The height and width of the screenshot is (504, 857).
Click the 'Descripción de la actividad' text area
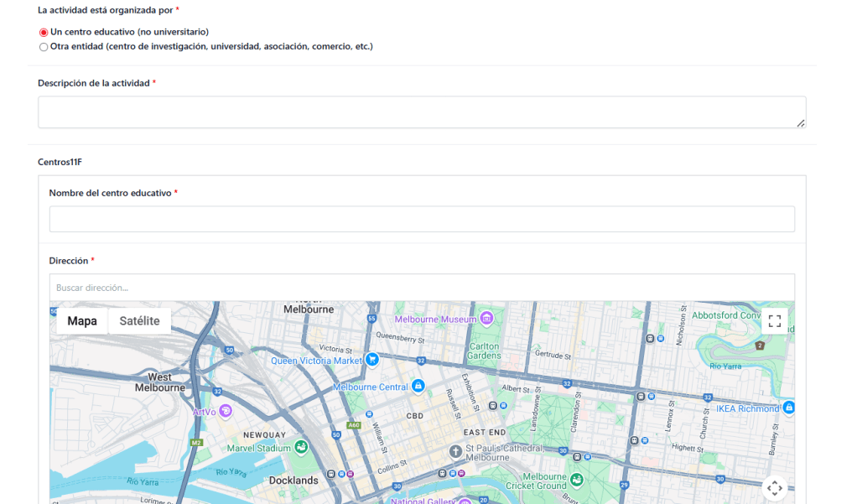click(421, 112)
